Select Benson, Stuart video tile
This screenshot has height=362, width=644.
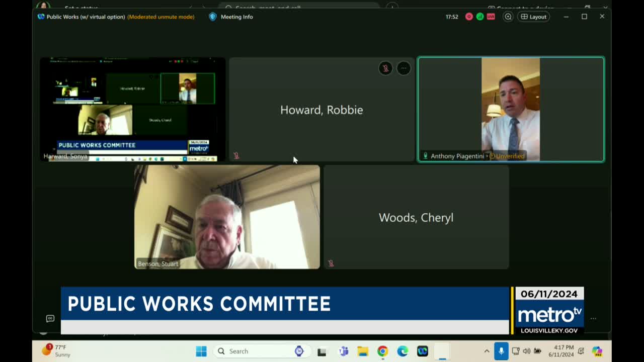pos(227,217)
